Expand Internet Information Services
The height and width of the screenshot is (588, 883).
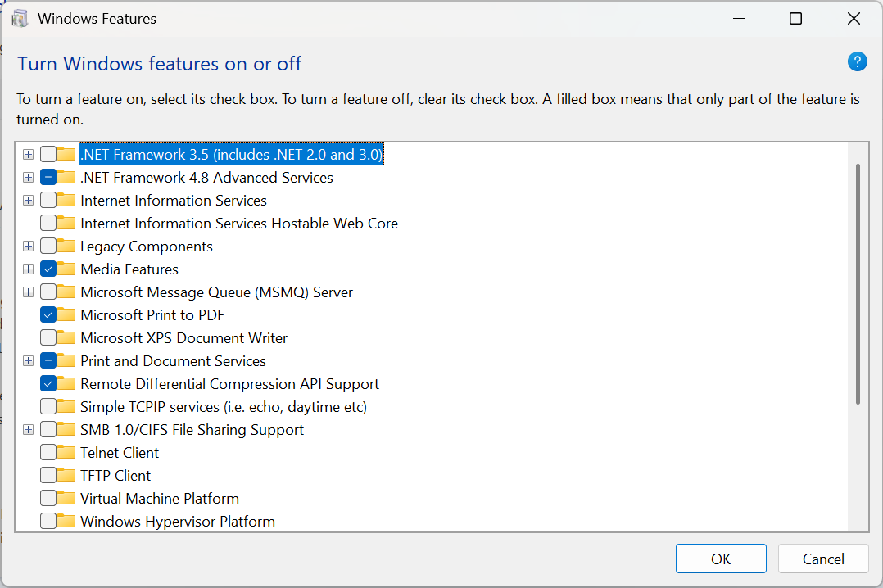coord(28,200)
